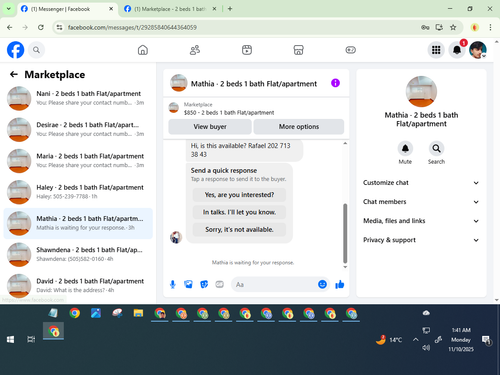
Task: Go back with the browser back arrow
Action: point(10,27)
